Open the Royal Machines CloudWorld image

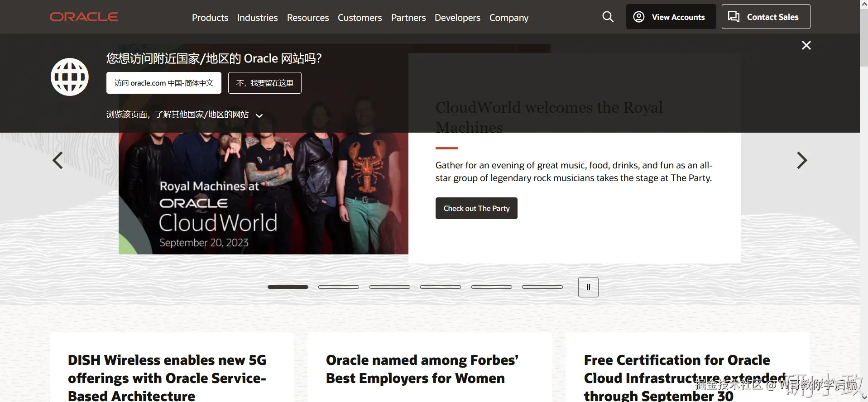point(264,193)
